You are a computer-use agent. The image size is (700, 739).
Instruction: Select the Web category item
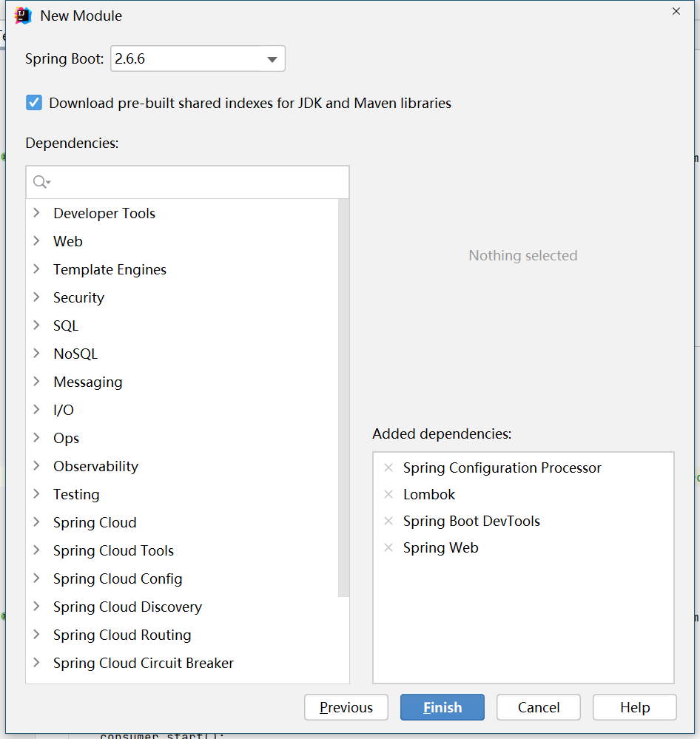click(x=68, y=241)
